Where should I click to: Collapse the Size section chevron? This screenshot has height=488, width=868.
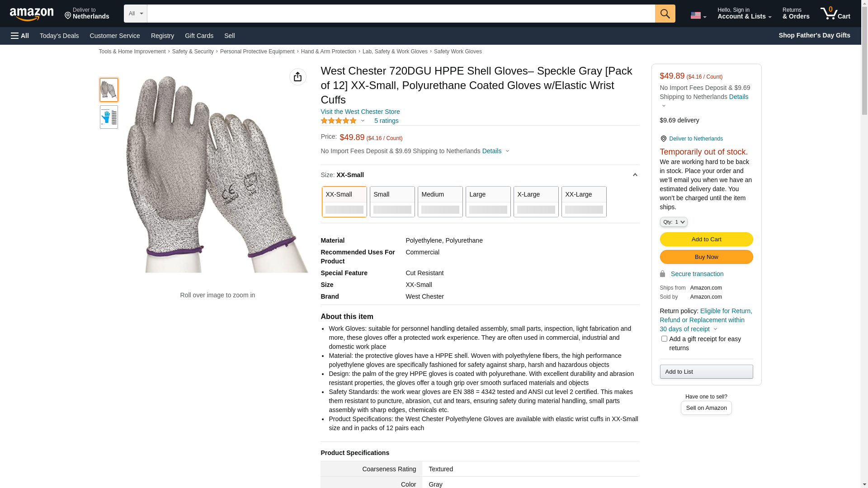click(x=635, y=175)
